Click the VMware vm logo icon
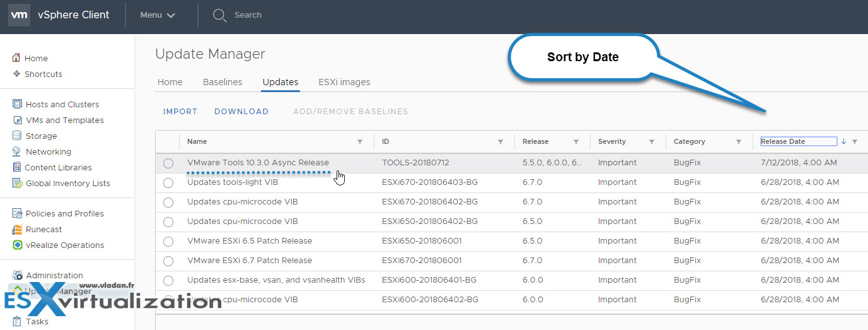868x330 pixels. 19,15
